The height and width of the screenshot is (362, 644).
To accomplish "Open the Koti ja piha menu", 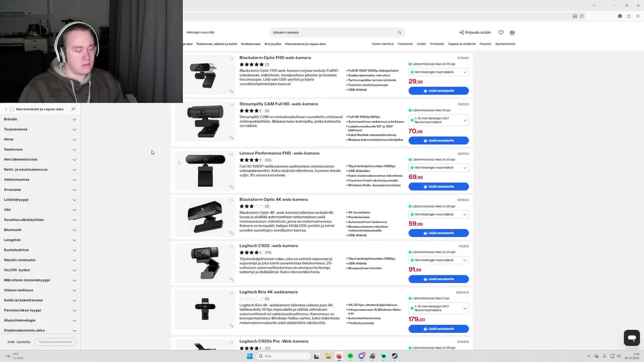I will click(273, 44).
